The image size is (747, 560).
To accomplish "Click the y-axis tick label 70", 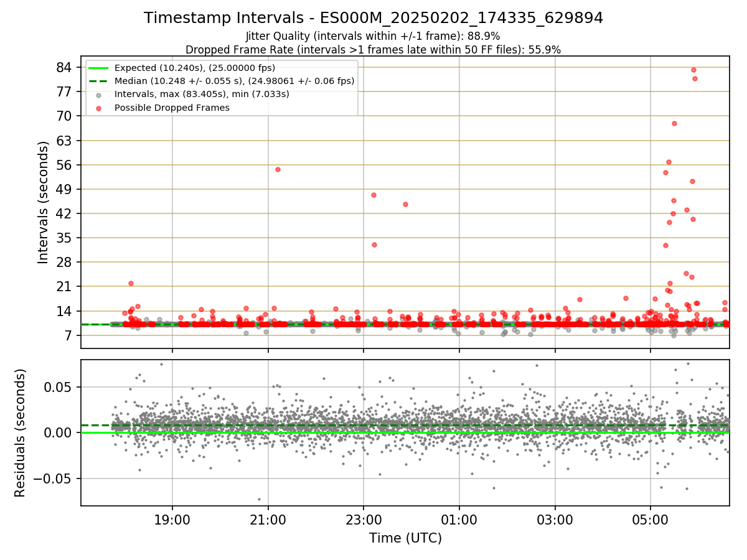I will pos(65,116).
